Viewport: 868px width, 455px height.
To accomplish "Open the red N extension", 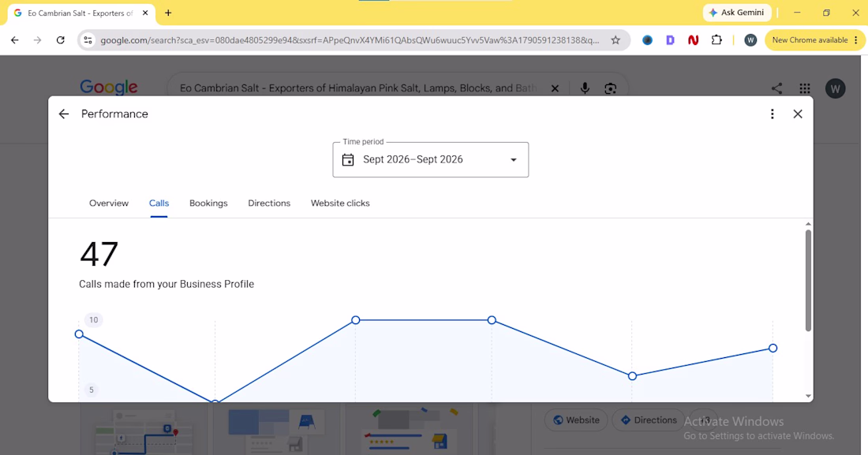I will tap(693, 40).
